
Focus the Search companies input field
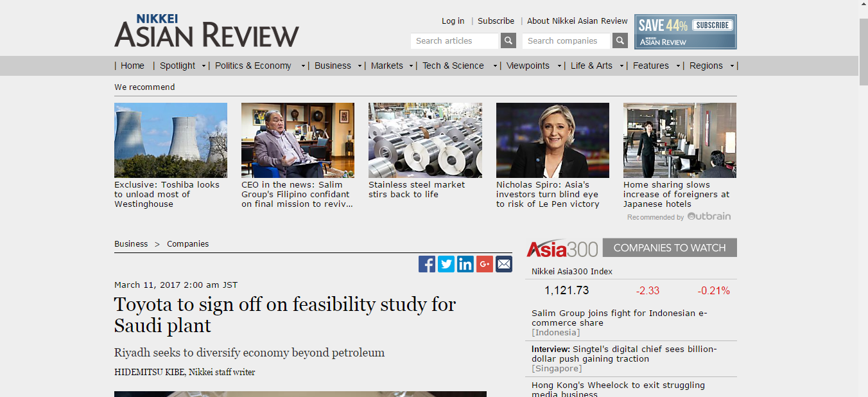click(566, 41)
